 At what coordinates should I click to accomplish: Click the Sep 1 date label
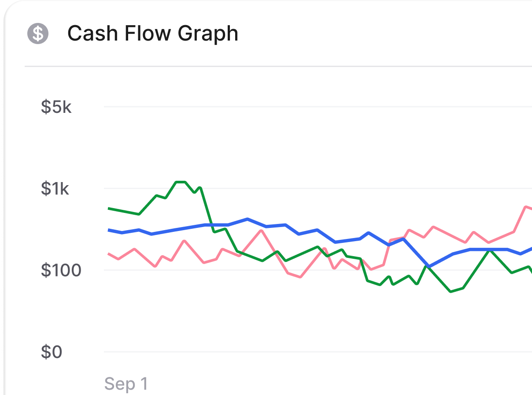126,384
